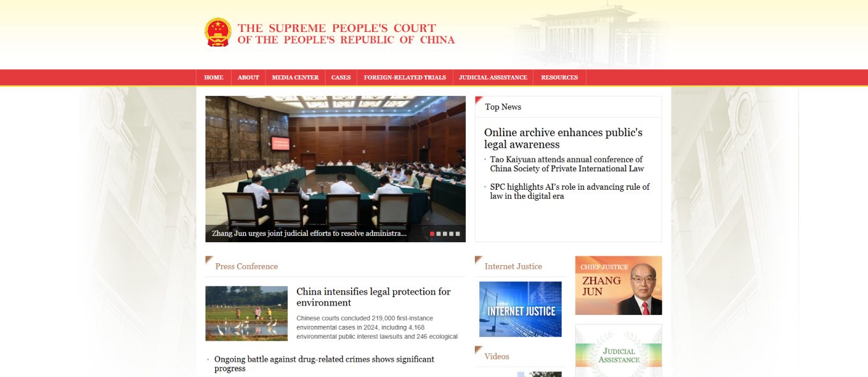Select the second carousel indicator square
This screenshot has width=868, height=377.
tap(438, 234)
